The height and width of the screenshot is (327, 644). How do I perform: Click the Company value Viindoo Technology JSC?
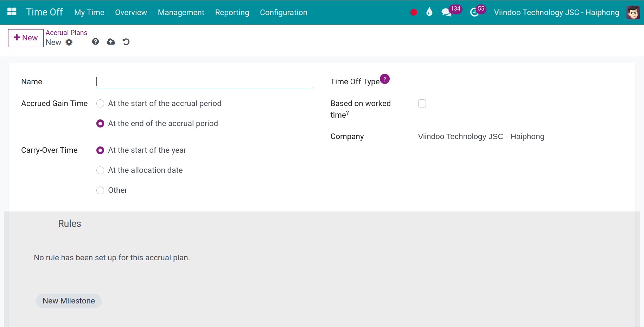tap(481, 137)
